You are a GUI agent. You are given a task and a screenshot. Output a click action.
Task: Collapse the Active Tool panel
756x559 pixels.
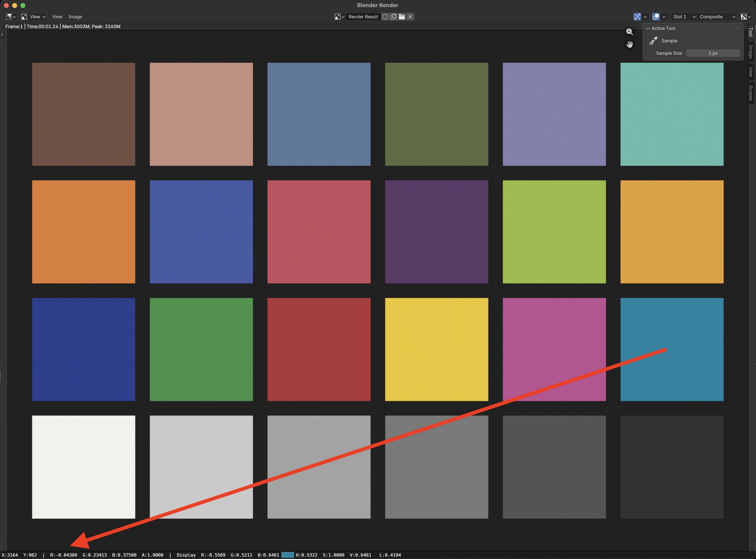tap(648, 28)
